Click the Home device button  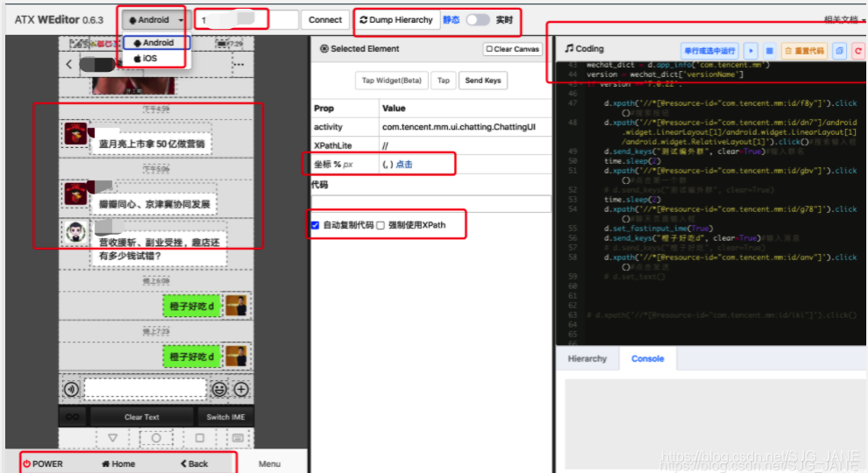click(117, 463)
